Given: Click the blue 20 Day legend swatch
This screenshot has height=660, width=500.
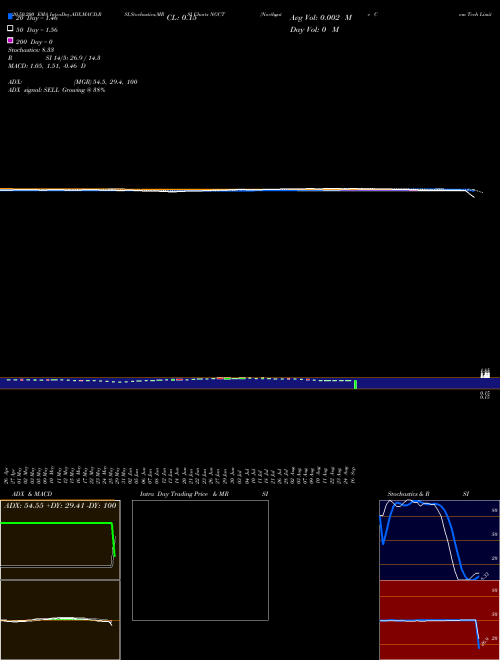Looking at the screenshot, I should click(10, 16).
